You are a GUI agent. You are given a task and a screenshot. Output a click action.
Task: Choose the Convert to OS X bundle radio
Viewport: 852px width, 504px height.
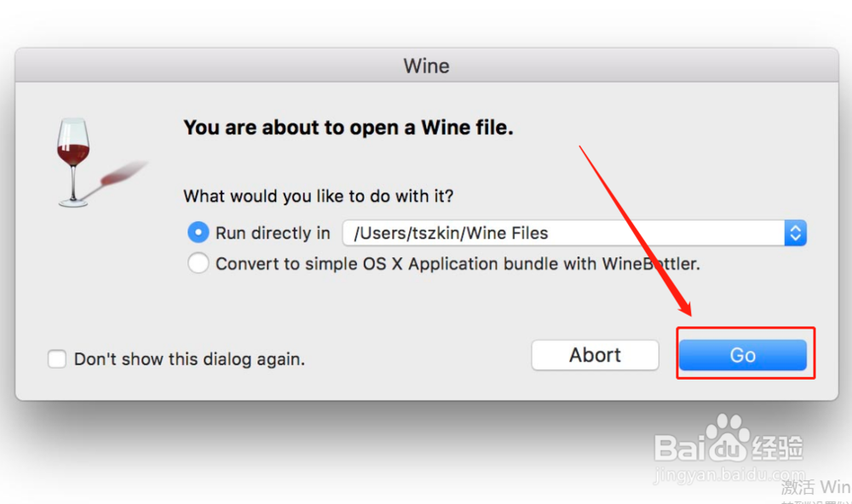(199, 263)
